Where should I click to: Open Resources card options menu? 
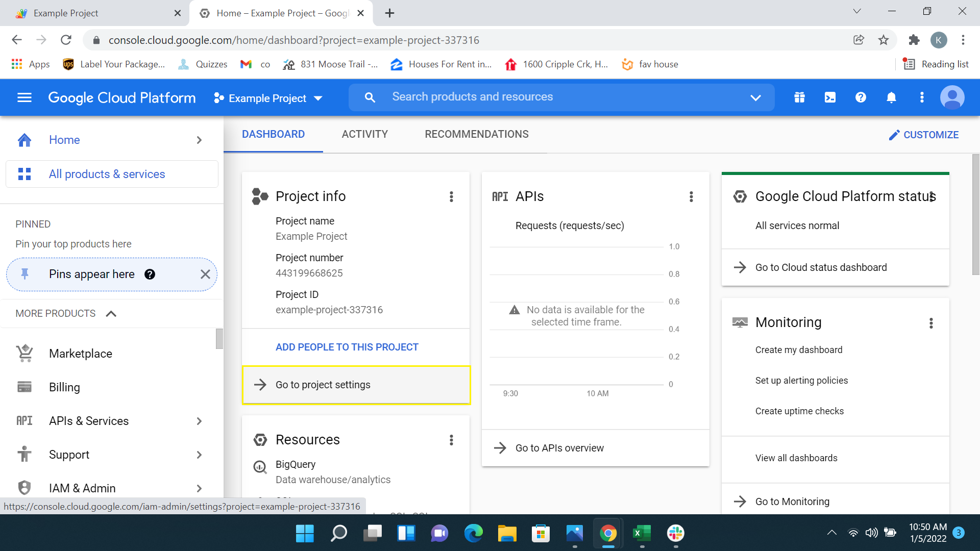(451, 440)
